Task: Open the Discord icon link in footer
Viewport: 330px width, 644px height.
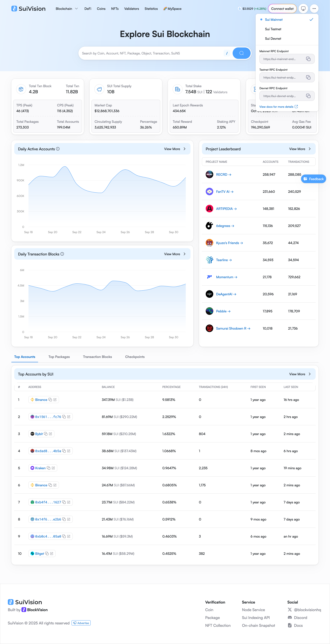Action: [x=290, y=618]
